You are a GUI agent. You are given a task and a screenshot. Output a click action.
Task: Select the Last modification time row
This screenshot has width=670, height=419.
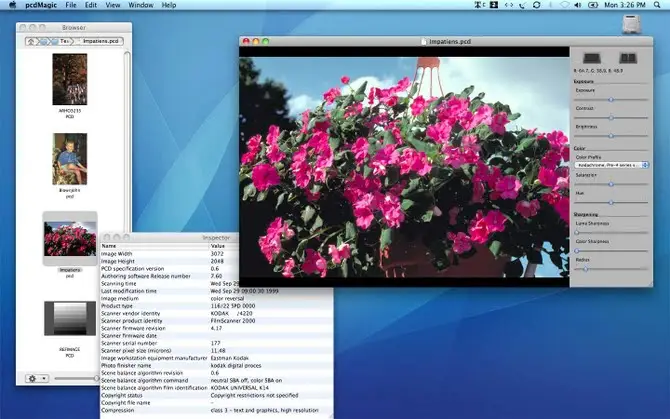pos(216,291)
